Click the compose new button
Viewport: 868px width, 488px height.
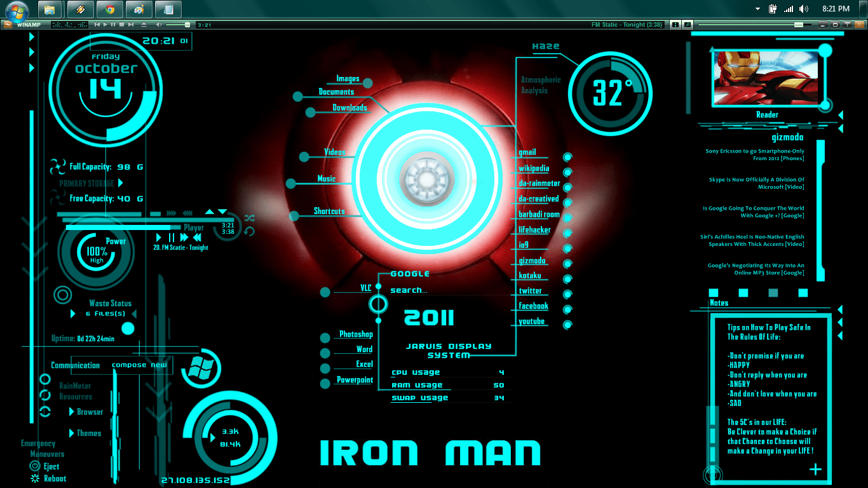tap(139, 365)
